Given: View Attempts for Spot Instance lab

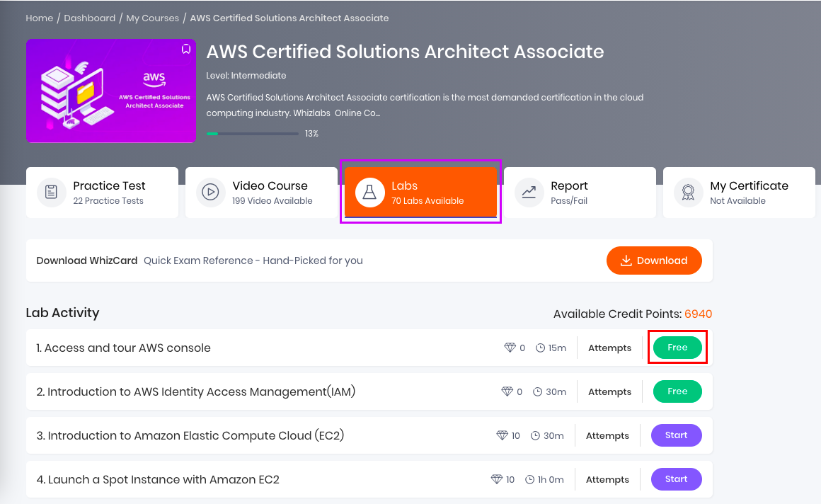Looking at the screenshot, I should [607, 480].
